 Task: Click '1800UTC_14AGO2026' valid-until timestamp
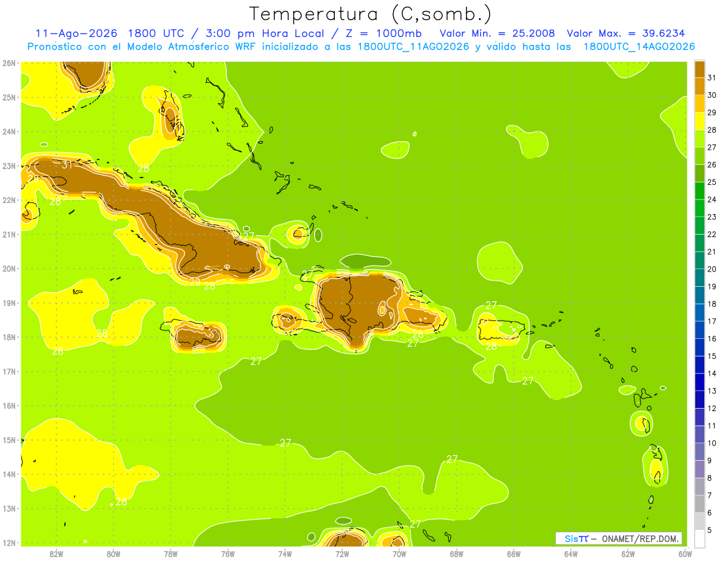pyautogui.click(x=639, y=47)
